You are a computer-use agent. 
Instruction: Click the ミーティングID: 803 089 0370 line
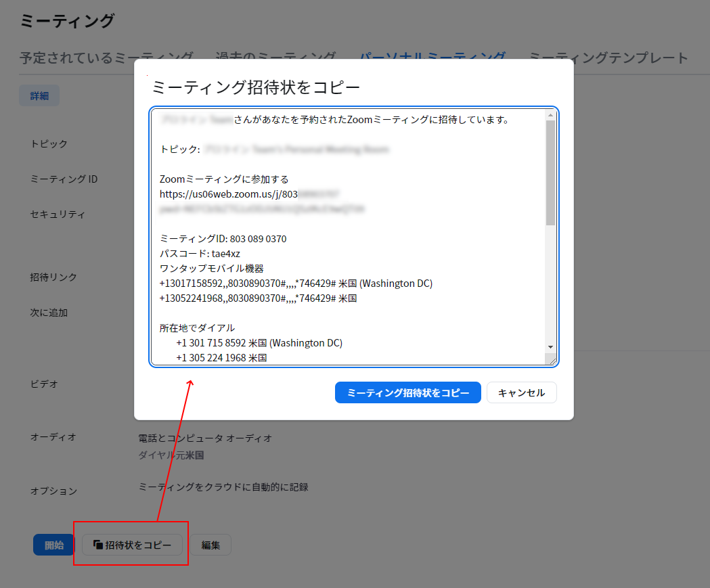click(x=223, y=239)
